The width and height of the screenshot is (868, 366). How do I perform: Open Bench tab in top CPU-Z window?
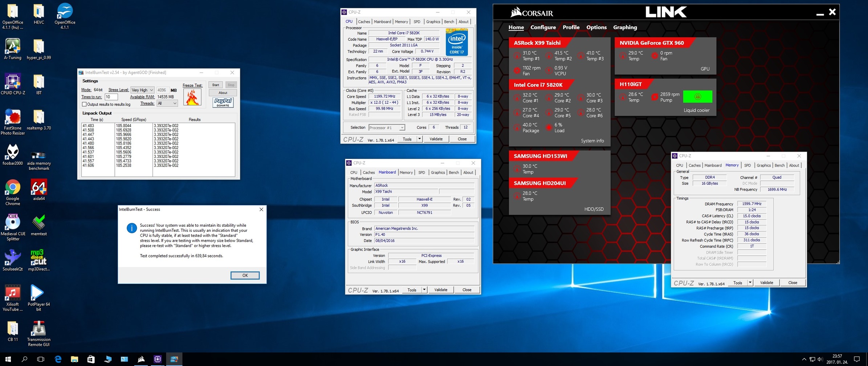coord(449,22)
